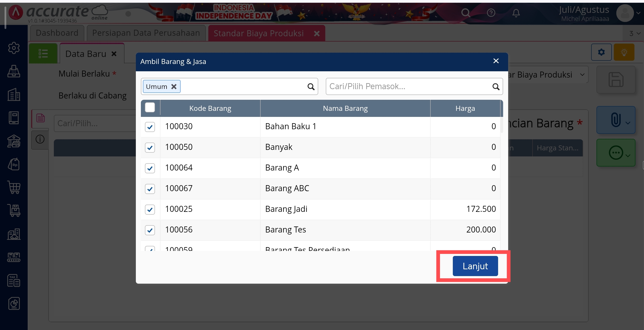The width and height of the screenshot is (644, 330).
Task: Click the Lanjut button
Action: click(475, 266)
